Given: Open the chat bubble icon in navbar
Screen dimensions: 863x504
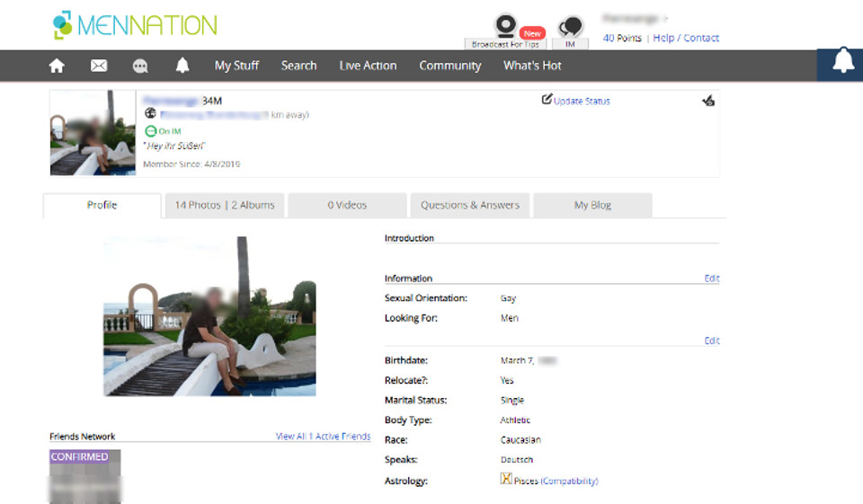Looking at the screenshot, I should (140, 66).
